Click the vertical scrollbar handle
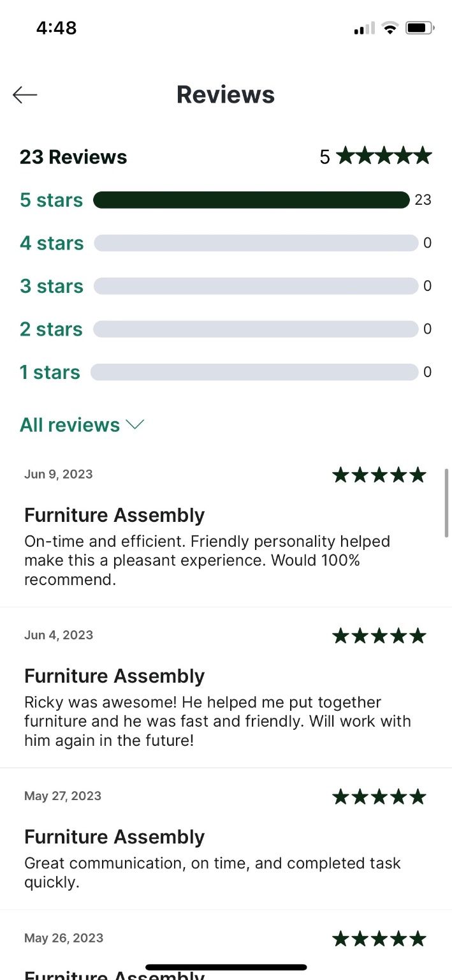Viewport: 452px width, 980px height. [447, 503]
